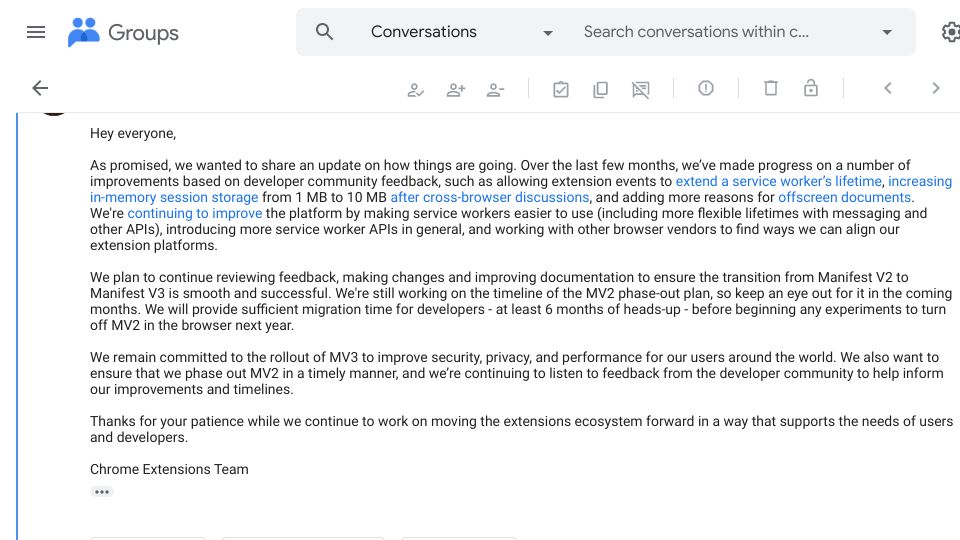This screenshot has width=960, height=540.
Task: Open 'continuing to improve' link
Action: (x=195, y=213)
